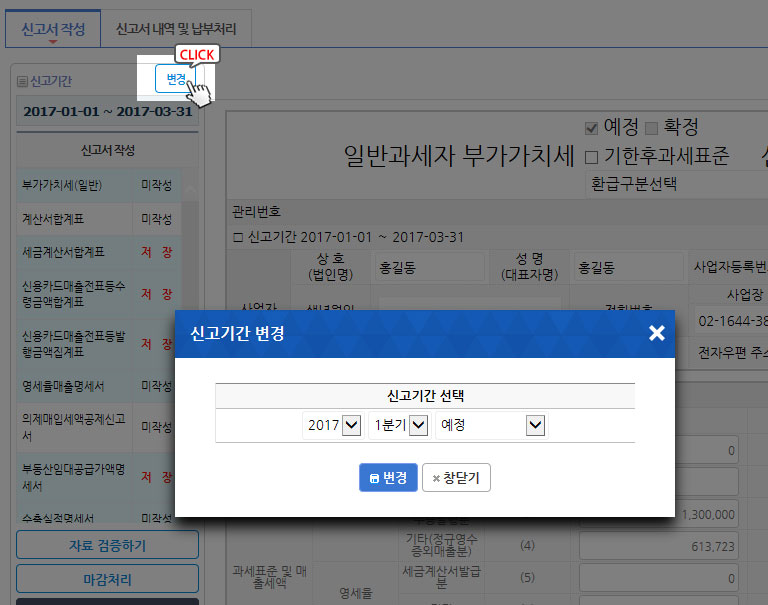The image size is (768, 605).
Task: Select 의제매입세액공제신고서 row
Action: (x=99, y=427)
